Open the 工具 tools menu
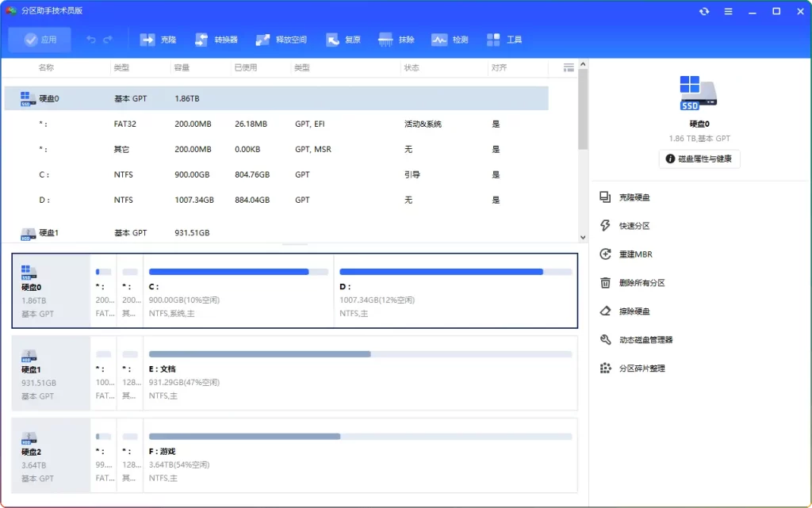812x508 pixels. 504,40
